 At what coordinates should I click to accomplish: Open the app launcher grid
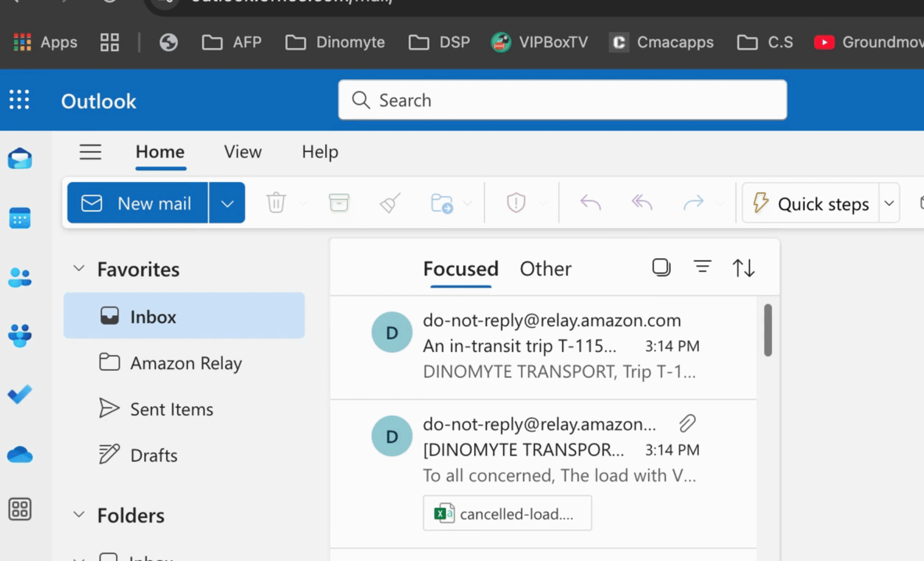click(19, 100)
